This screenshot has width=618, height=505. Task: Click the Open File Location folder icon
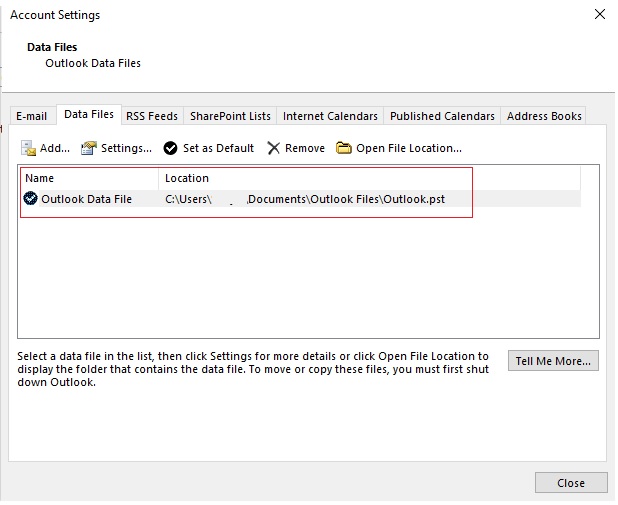pyautogui.click(x=343, y=148)
